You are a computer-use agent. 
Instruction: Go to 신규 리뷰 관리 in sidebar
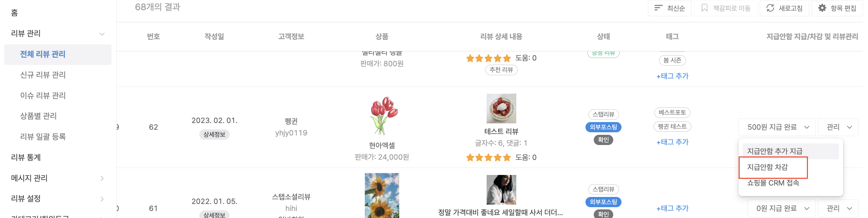43,75
